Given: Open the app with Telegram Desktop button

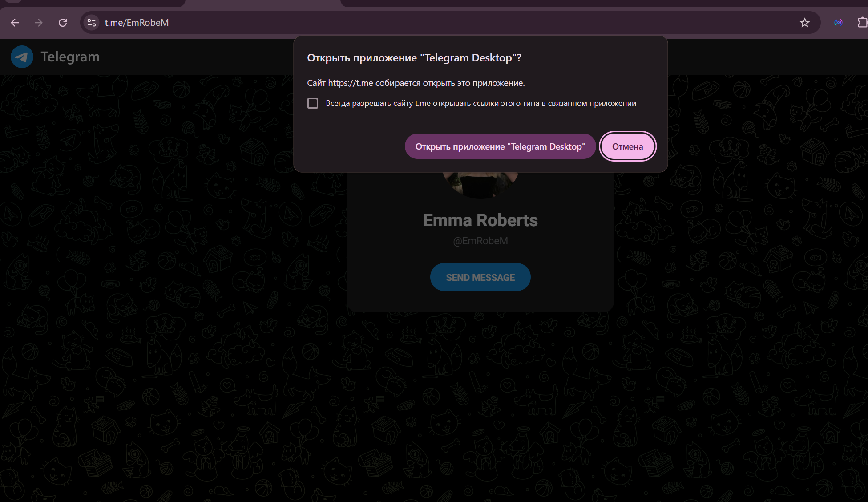Looking at the screenshot, I should coord(500,146).
